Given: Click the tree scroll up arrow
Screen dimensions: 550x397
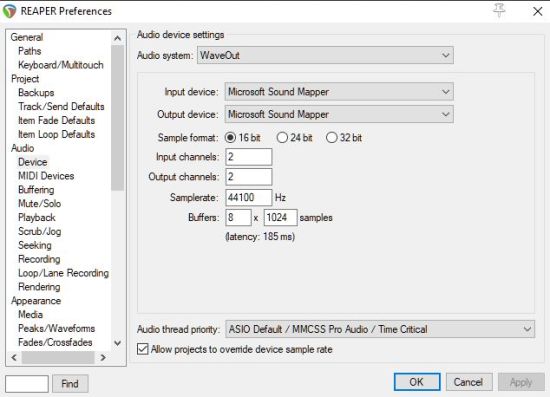Looking at the screenshot, I should [x=118, y=38].
